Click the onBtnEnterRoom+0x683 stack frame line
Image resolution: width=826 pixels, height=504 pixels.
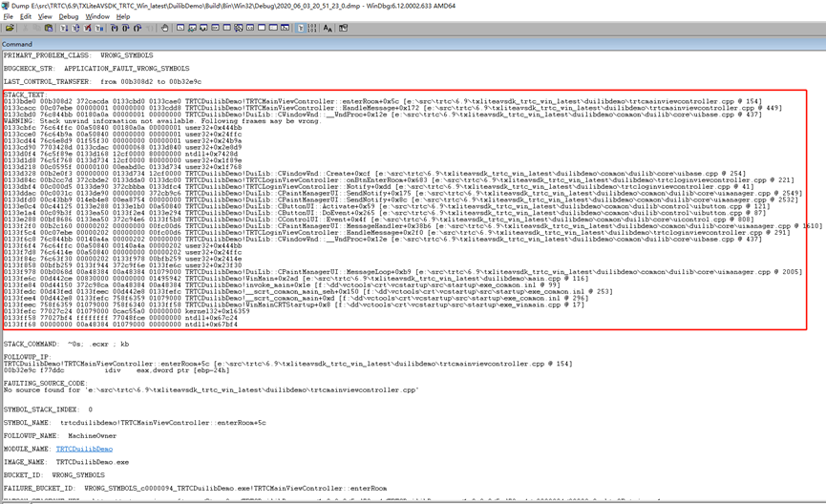click(399, 180)
